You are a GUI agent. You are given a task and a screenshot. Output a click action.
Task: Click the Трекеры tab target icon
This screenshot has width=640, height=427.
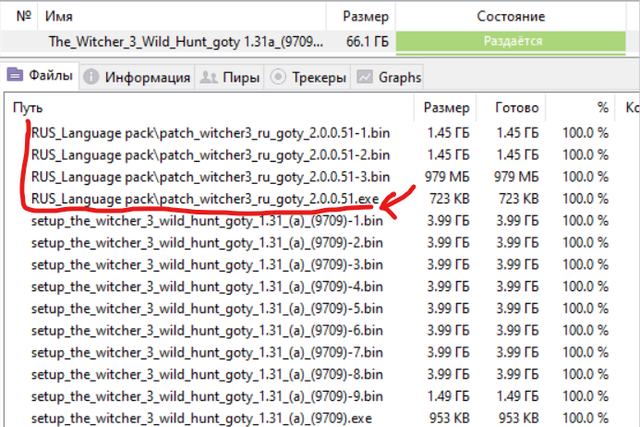point(278,77)
